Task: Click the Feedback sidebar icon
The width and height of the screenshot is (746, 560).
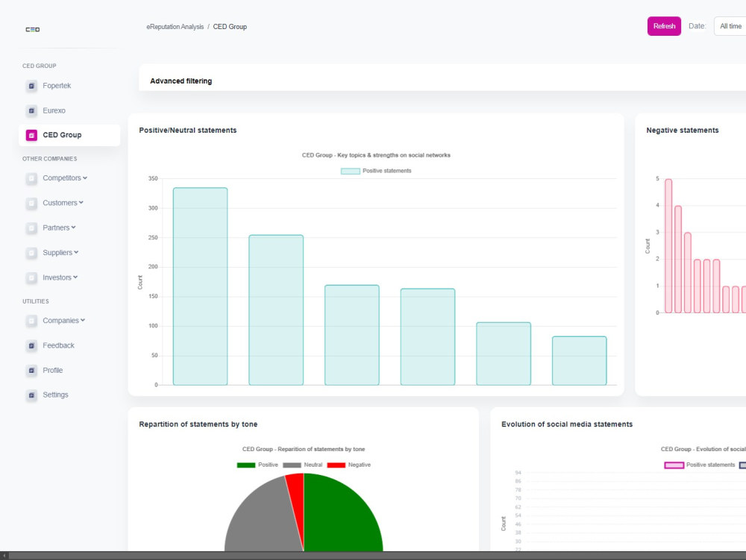Action: [x=31, y=345]
